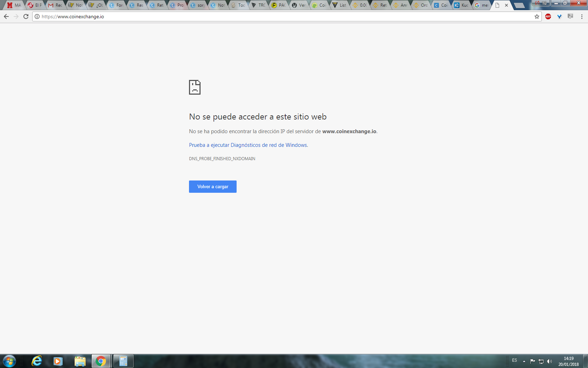588x368 pixels.
Task: Click the DNS_PROBE_FINISHED_NXDOMAIN error code text
Action: [222, 159]
